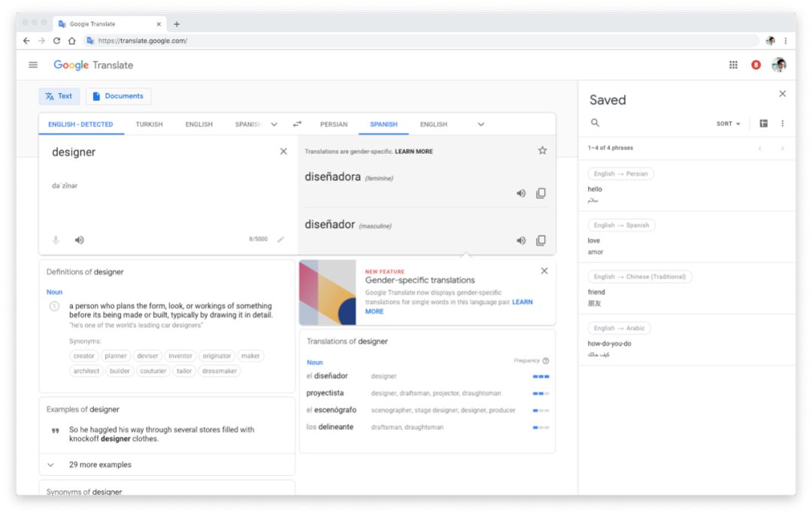Select English as target language
Viewport: 812px width, 515px height.
coord(434,124)
